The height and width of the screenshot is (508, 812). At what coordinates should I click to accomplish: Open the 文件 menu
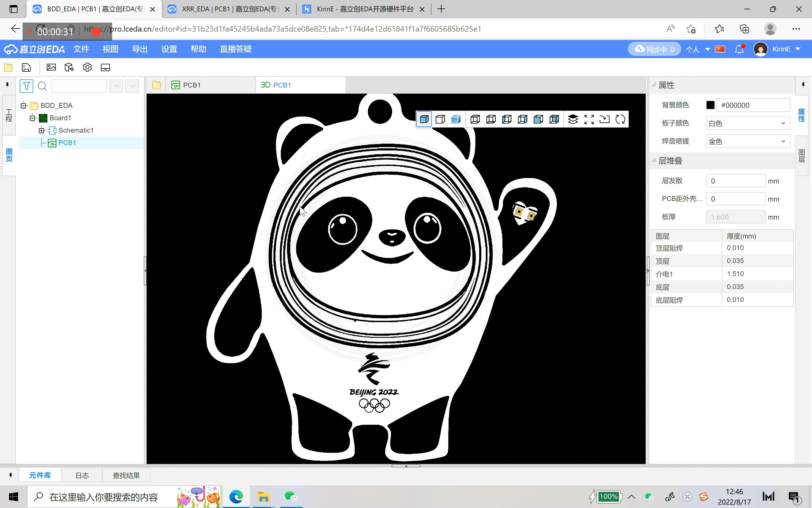click(81, 49)
